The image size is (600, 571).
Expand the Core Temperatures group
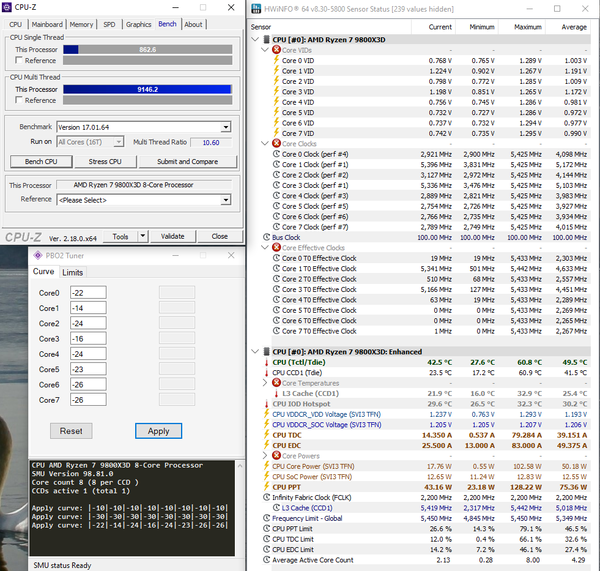(x=265, y=383)
